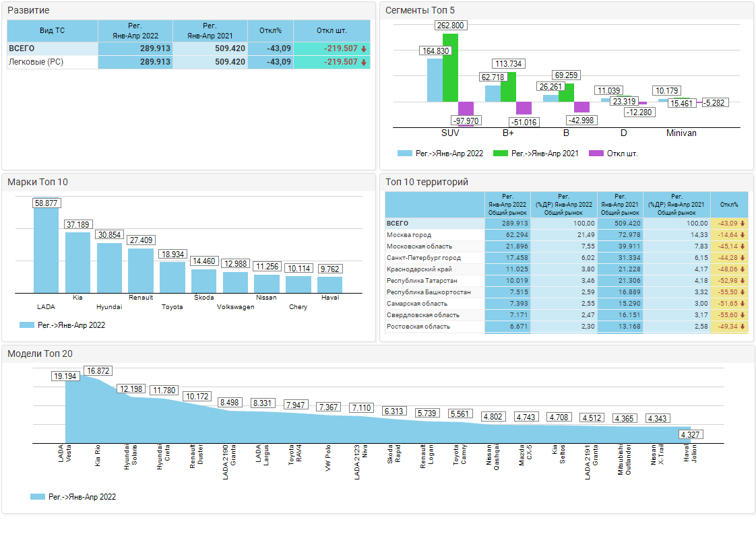Sort territories by the Откл% column header
The image size is (756, 534).
(729, 204)
